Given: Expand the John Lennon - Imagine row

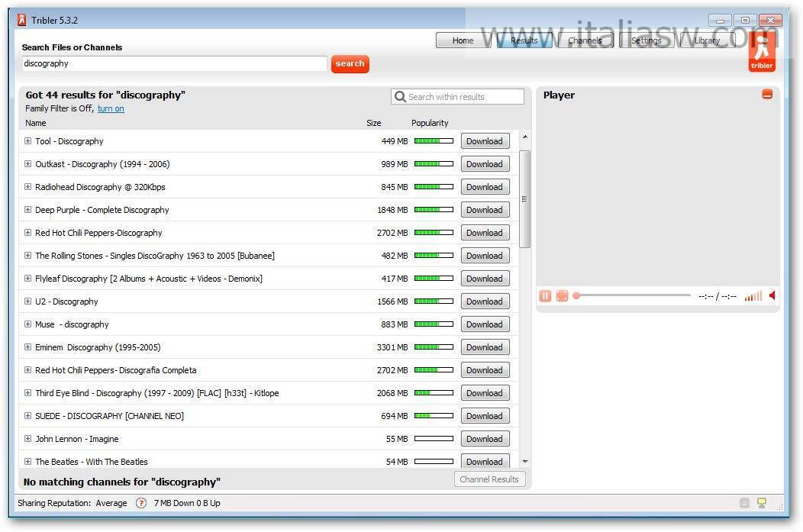Looking at the screenshot, I should click(x=27, y=438).
